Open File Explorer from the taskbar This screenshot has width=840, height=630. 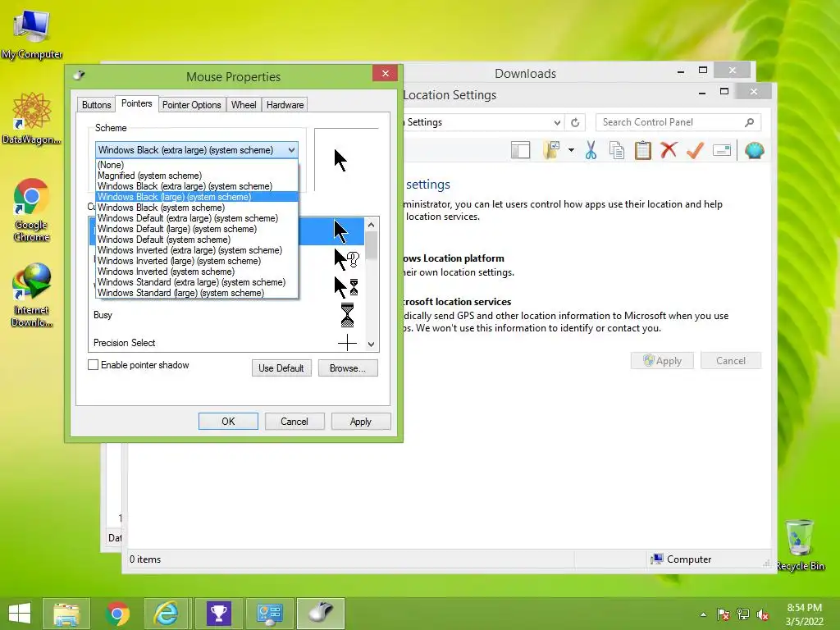66,614
